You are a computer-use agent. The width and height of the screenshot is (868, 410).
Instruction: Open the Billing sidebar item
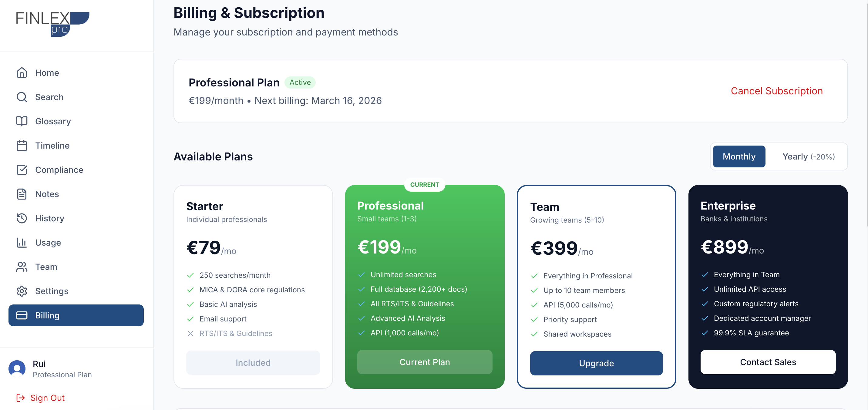point(76,315)
